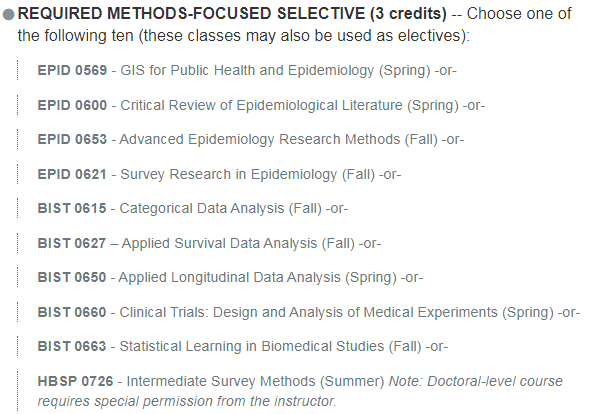Click Applied Survival Data Analysis title
The width and height of the screenshot is (599, 414).
tap(219, 243)
